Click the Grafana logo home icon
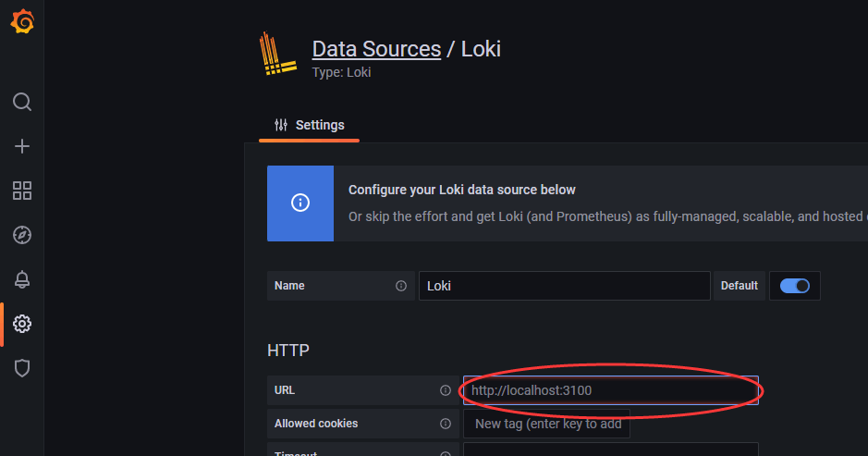Screen dimensions: 868x456 tap(22, 22)
